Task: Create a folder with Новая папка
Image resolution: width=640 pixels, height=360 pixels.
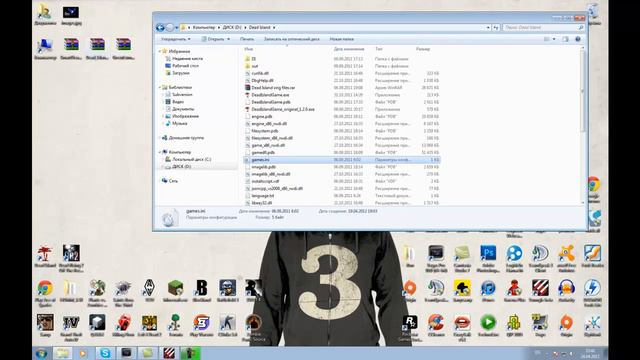Action: [x=342, y=39]
